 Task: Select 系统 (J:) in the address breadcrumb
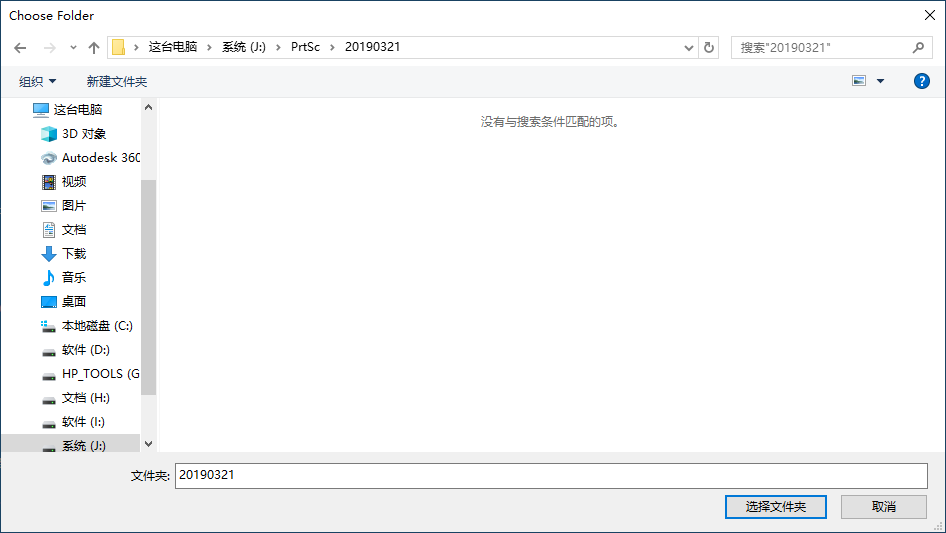(x=244, y=47)
